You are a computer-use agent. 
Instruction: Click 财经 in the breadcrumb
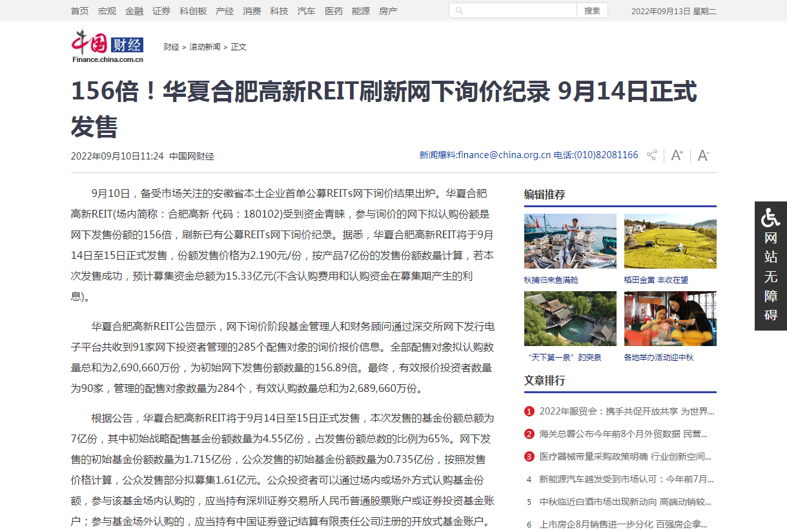pyautogui.click(x=171, y=47)
